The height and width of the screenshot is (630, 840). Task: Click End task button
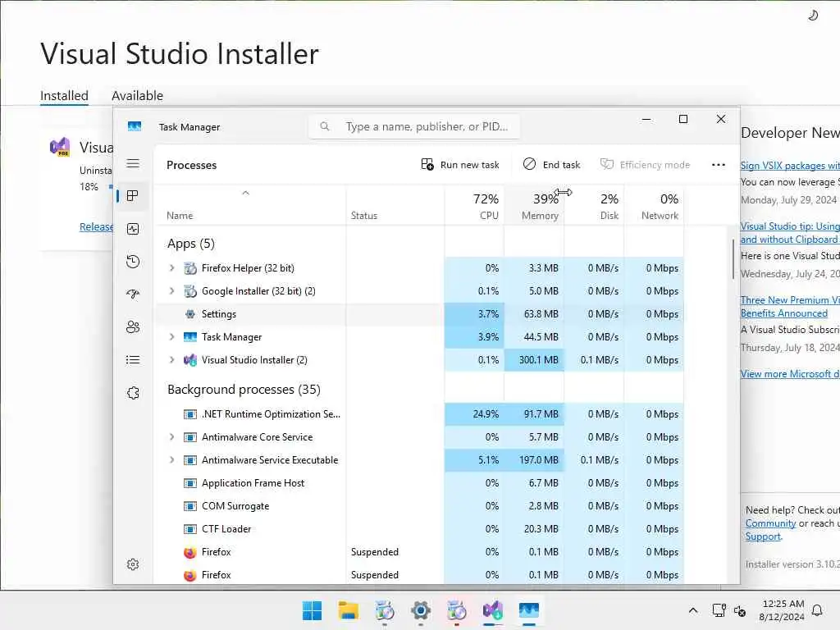551,164
